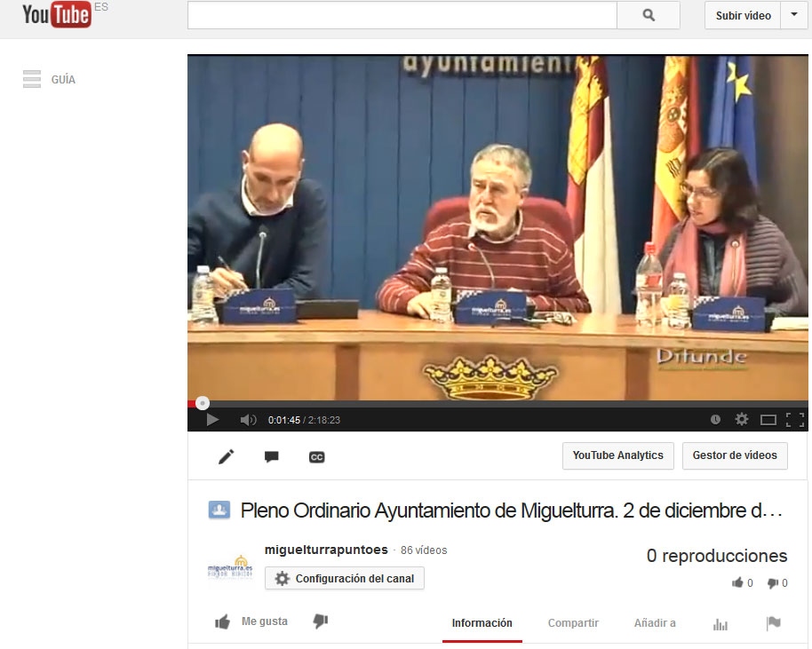Enter fullscreen mode in the player
The image size is (812, 649).
pyautogui.click(x=794, y=420)
